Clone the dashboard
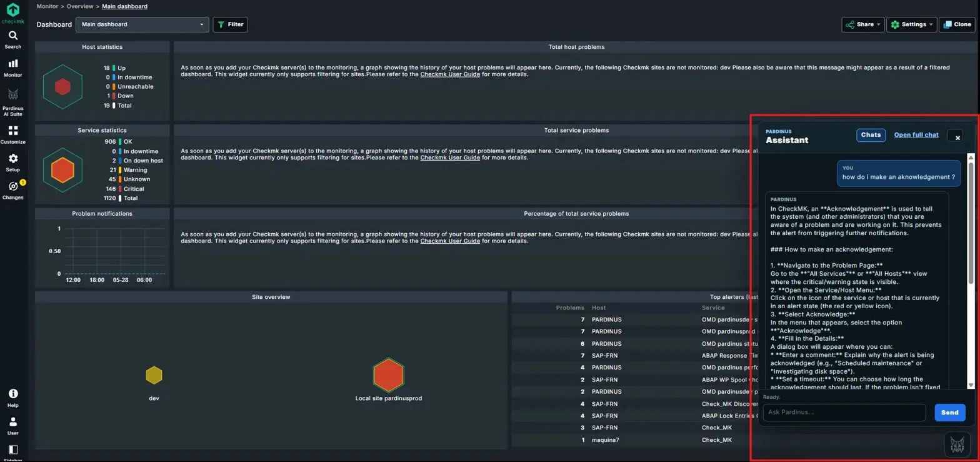 [x=957, y=24]
